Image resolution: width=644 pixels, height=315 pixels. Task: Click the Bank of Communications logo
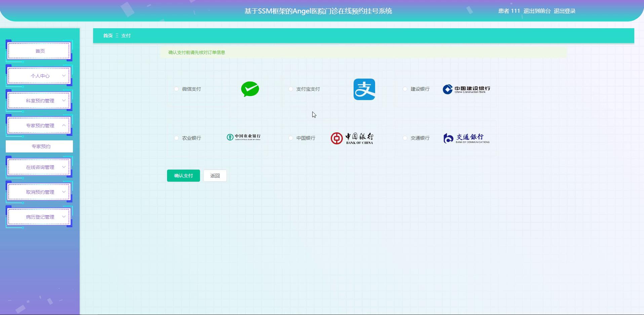point(466,138)
